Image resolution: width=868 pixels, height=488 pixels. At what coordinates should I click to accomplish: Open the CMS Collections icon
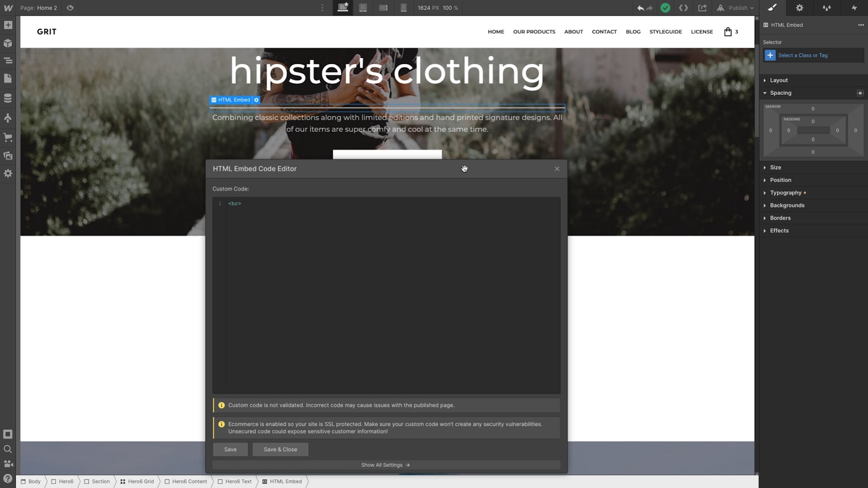click(8, 98)
